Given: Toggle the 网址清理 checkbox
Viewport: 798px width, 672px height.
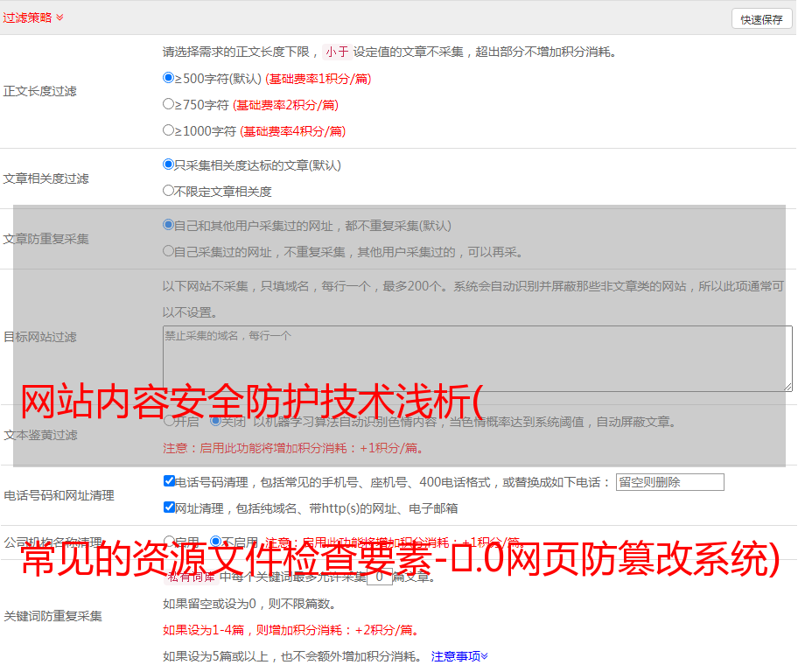Looking at the screenshot, I should click(169, 507).
